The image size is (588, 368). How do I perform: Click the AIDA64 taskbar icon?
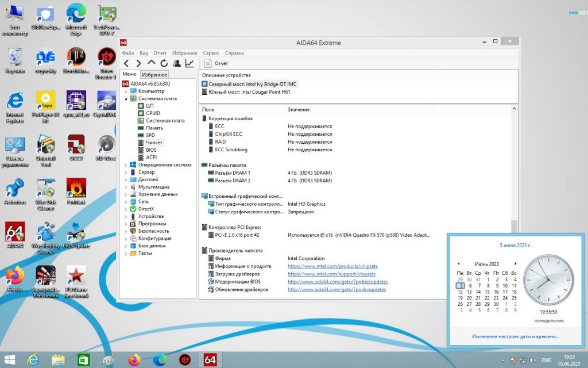(x=210, y=360)
